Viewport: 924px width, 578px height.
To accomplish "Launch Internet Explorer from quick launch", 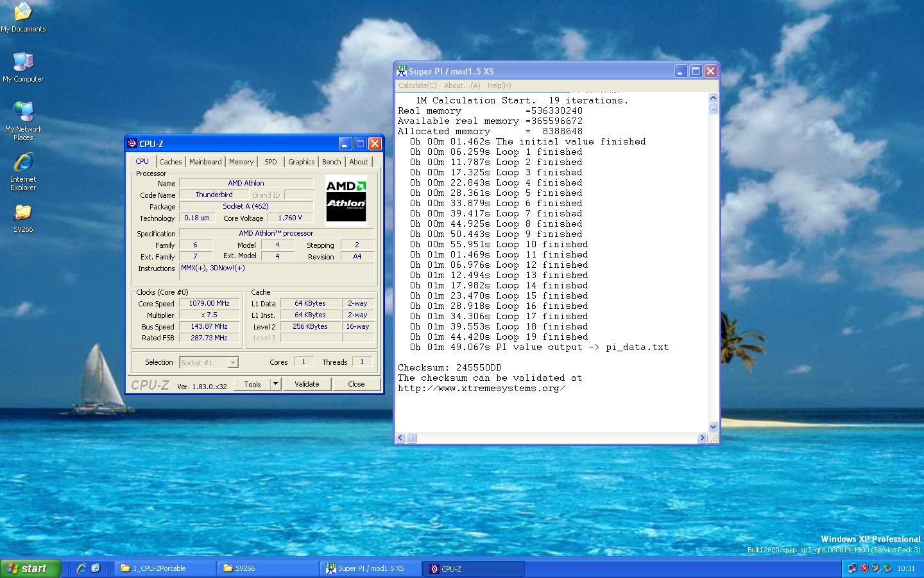I will (81, 568).
